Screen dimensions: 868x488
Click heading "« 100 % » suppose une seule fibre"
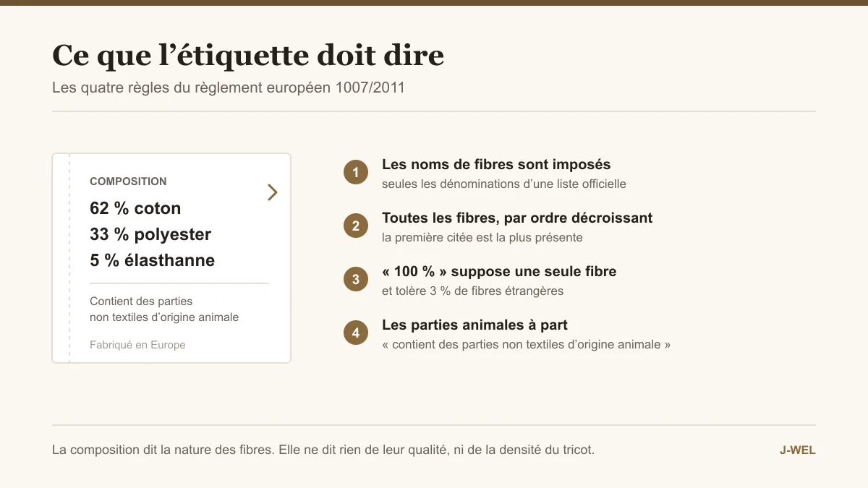tap(499, 271)
